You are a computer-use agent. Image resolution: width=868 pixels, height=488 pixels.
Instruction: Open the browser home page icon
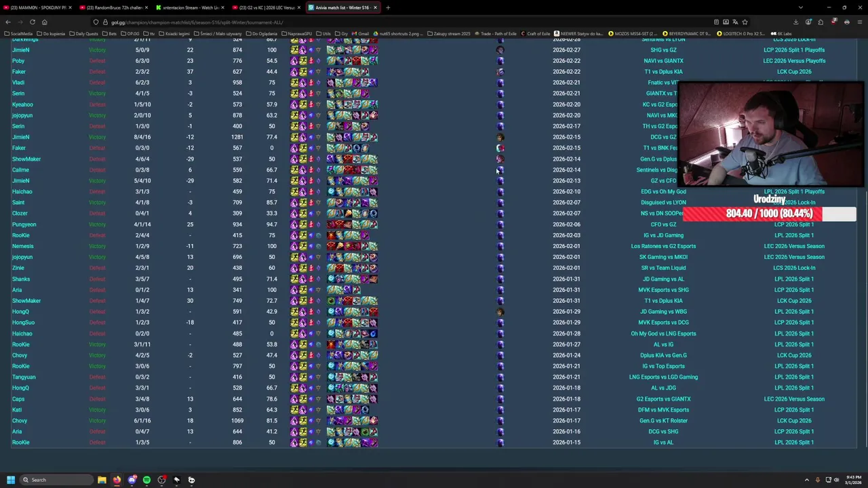pyautogui.click(x=45, y=22)
